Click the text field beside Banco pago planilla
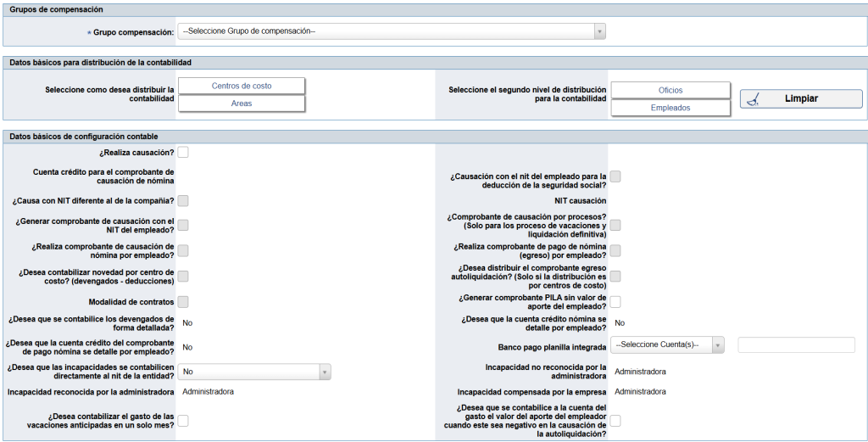 [796, 344]
